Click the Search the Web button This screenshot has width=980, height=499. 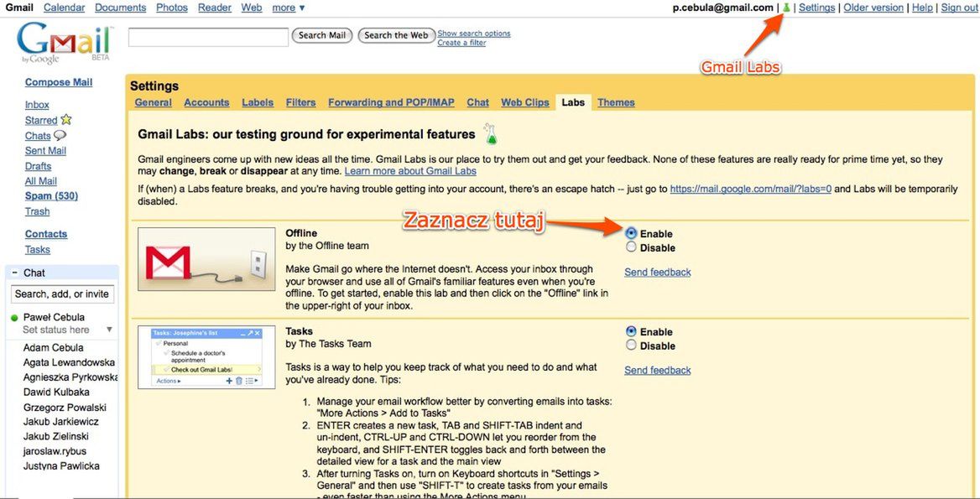396,35
